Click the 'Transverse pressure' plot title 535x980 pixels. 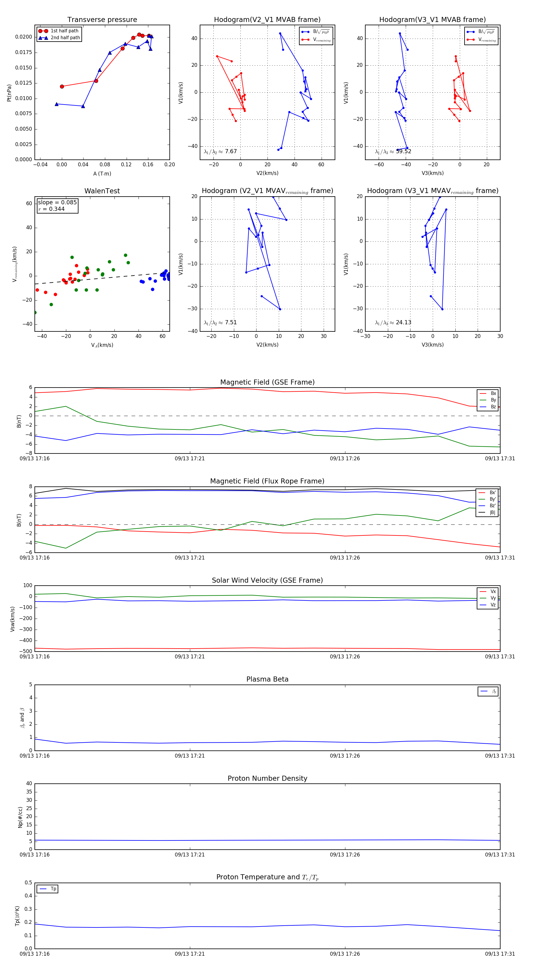pyautogui.click(x=102, y=20)
